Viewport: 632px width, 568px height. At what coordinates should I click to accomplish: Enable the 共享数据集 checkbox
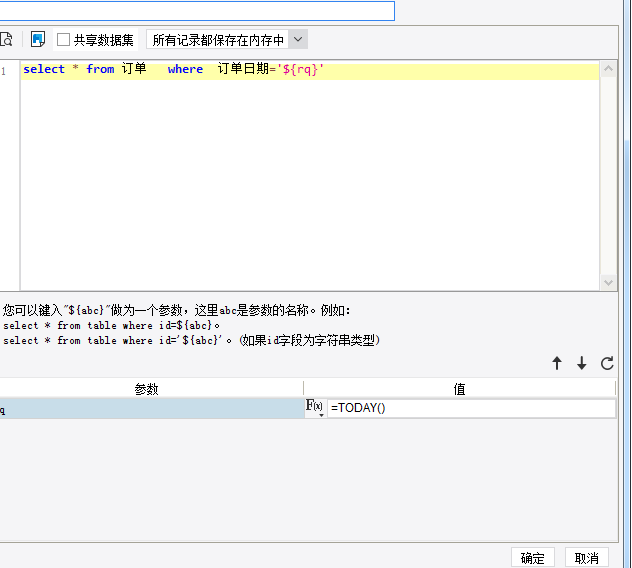click(63, 40)
